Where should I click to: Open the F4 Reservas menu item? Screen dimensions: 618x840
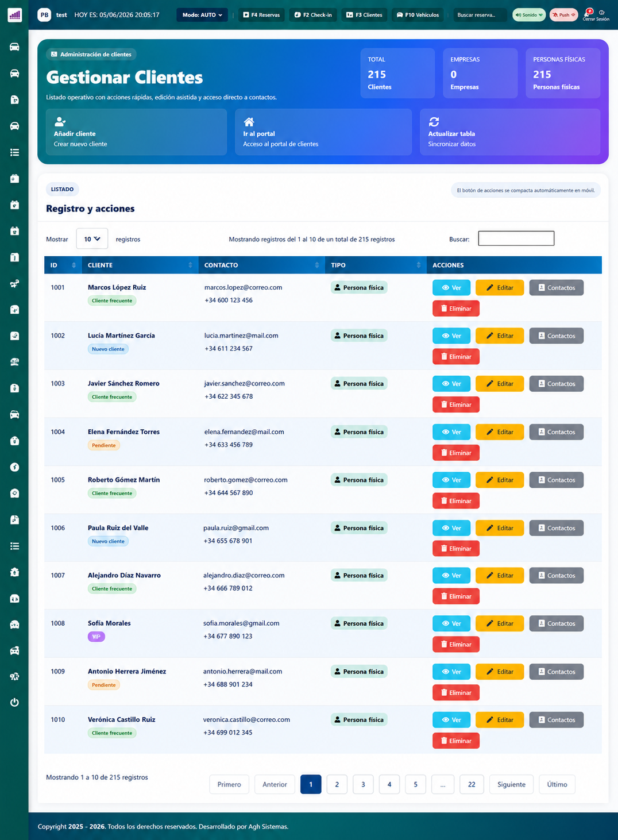coord(261,15)
